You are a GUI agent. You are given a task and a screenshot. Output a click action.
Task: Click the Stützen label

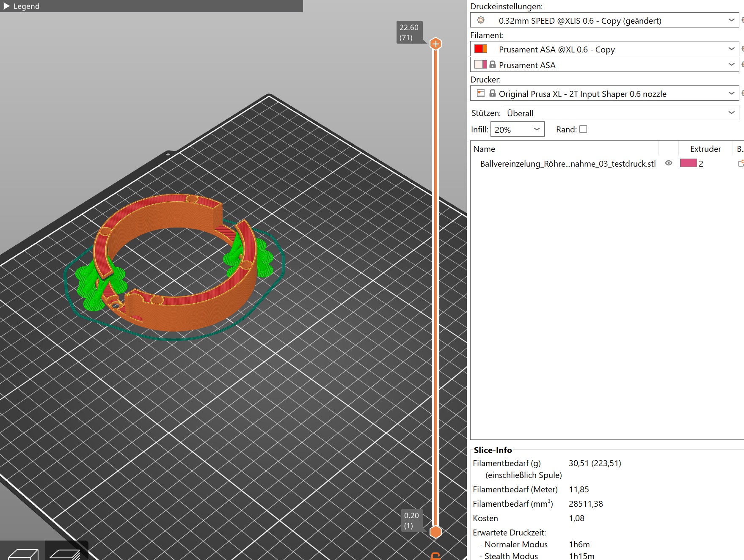[486, 113]
